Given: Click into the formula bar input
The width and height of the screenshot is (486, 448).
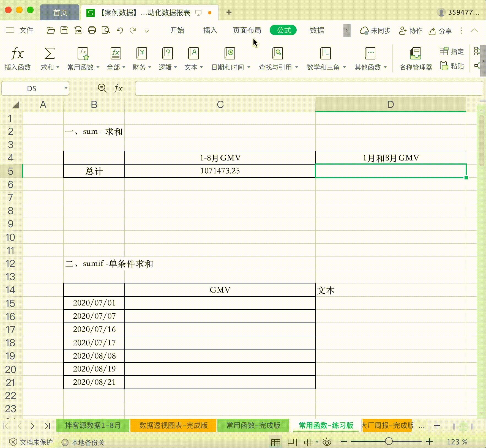Looking at the screenshot, I should pos(309,88).
